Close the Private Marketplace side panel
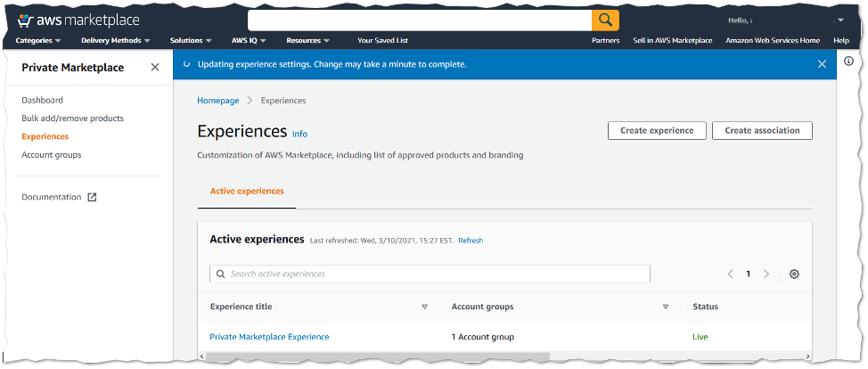This screenshot has width=868, height=369. click(x=155, y=67)
